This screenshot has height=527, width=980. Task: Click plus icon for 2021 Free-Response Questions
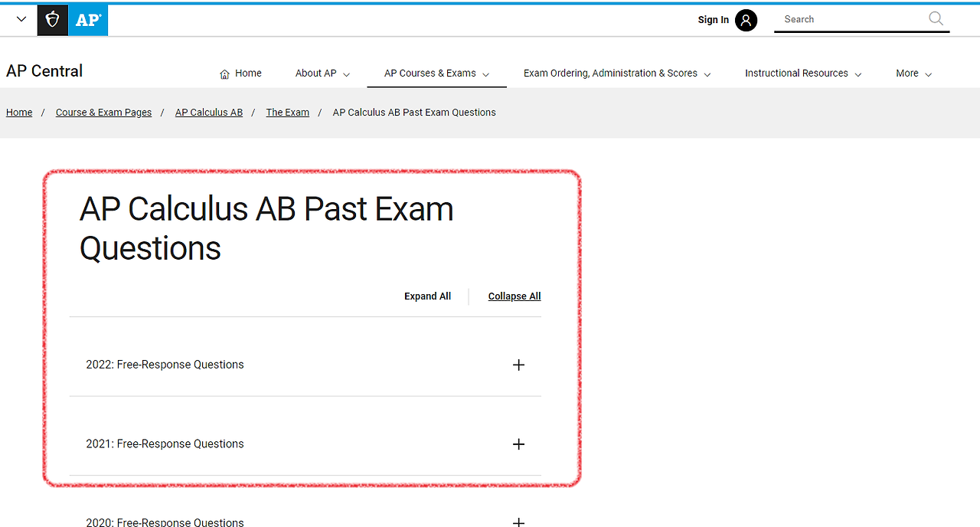coord(518,444)
